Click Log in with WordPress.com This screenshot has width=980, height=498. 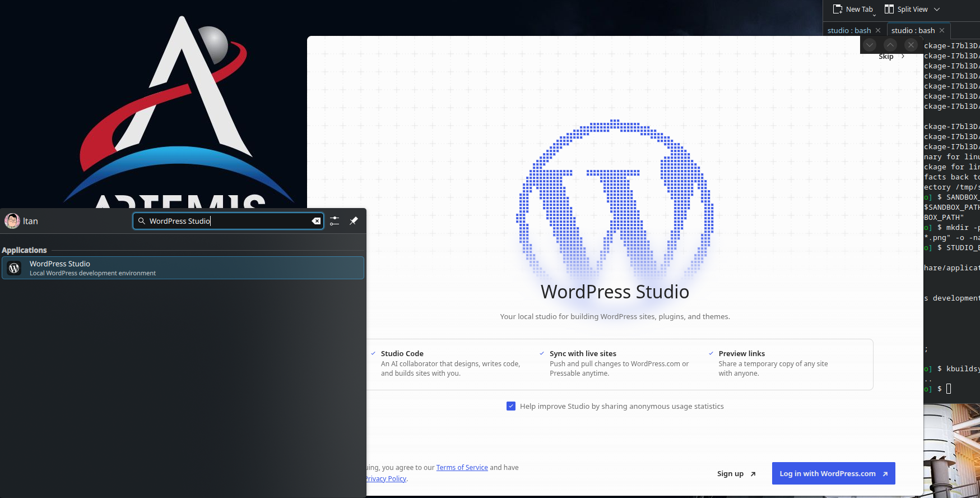click(833, 473)
